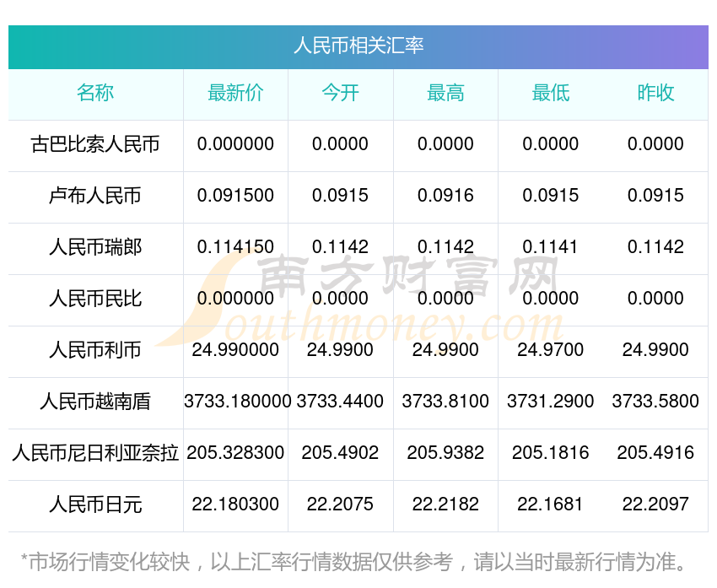Click the 人民币民比 row name

(95, 299)
